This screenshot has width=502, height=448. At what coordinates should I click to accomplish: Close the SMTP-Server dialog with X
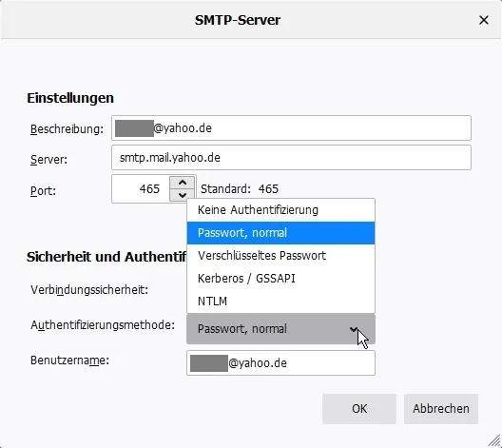(x=483, y=20)
